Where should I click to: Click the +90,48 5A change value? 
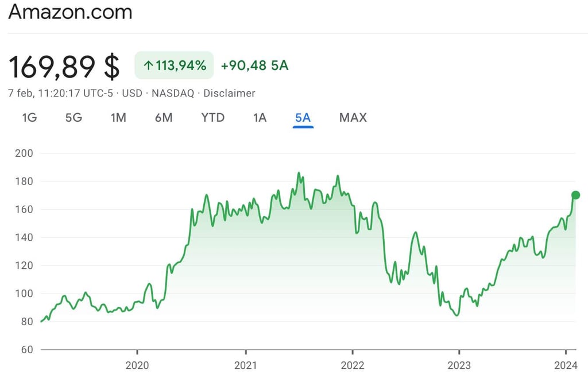tap(254, 65)
